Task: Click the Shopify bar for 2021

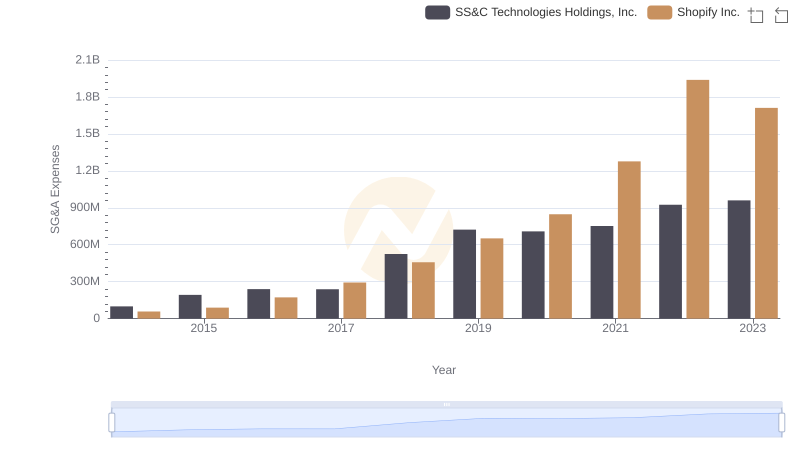Action: pyautogui.click(x=629, y=240)
